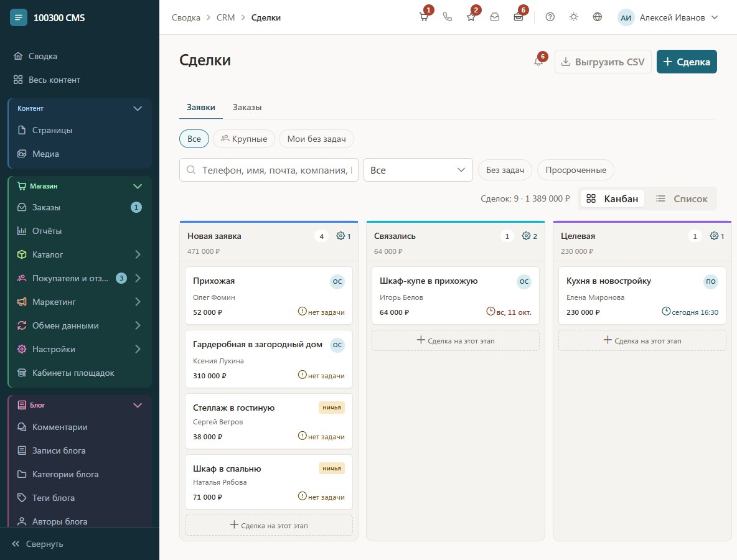Open the cash register icon with badge 6
This screenshot has width=737, height=560.
coord(519,17)
